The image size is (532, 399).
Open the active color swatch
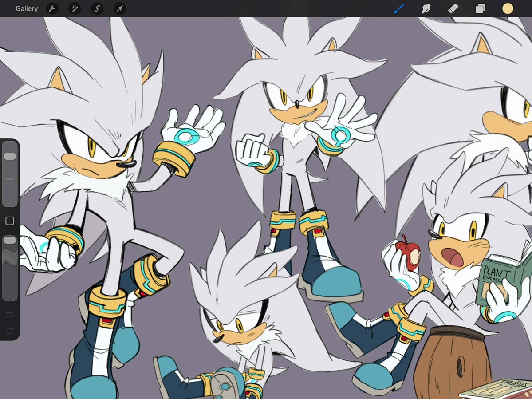tap(507, 8)
